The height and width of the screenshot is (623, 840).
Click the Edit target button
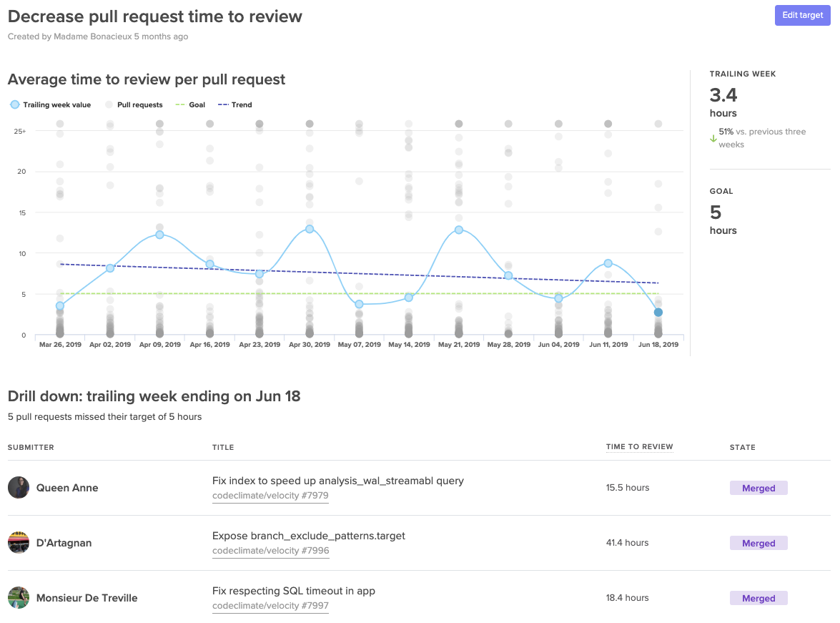(x=802, y=15)
